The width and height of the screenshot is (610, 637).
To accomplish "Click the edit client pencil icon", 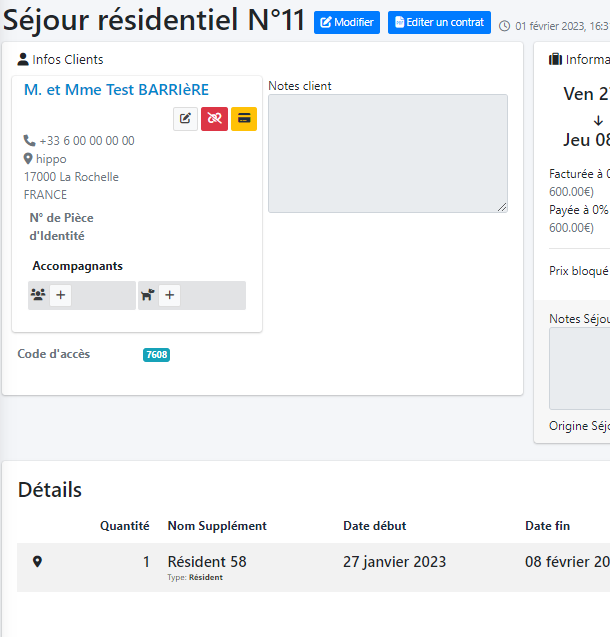I will tap(185, 119).
